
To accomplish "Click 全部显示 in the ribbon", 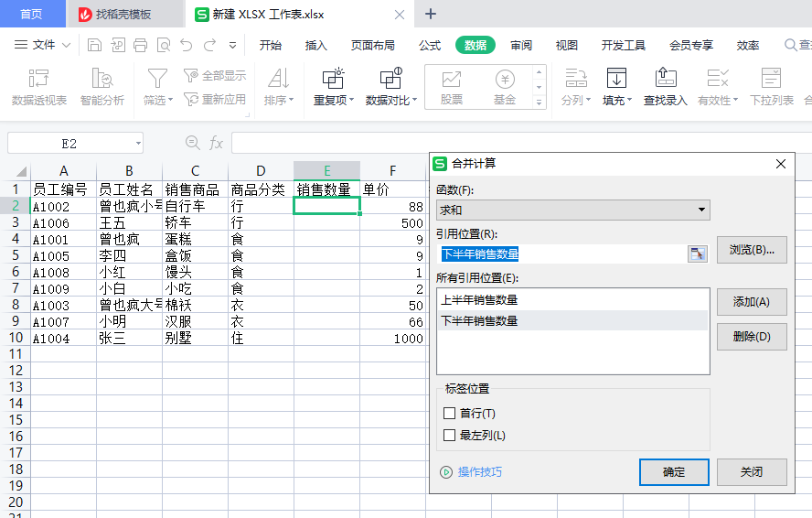I will tap(215, 76).
